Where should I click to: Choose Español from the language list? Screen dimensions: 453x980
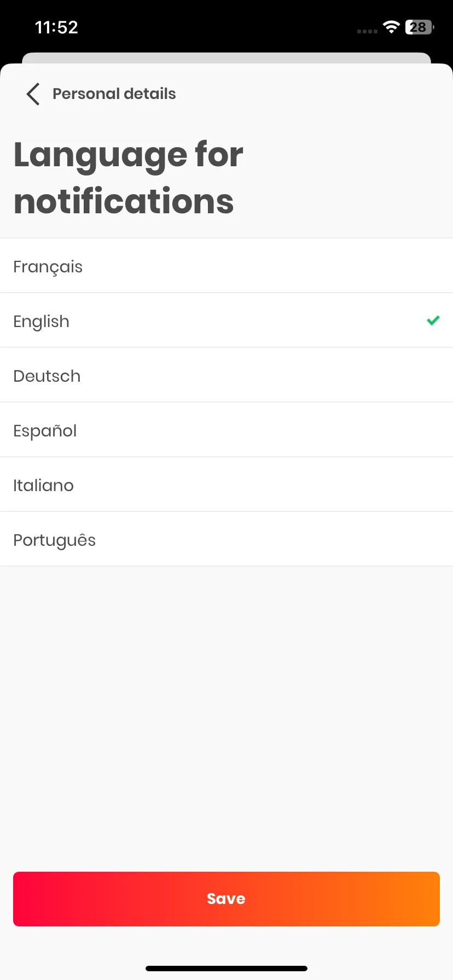click(226, 430)
